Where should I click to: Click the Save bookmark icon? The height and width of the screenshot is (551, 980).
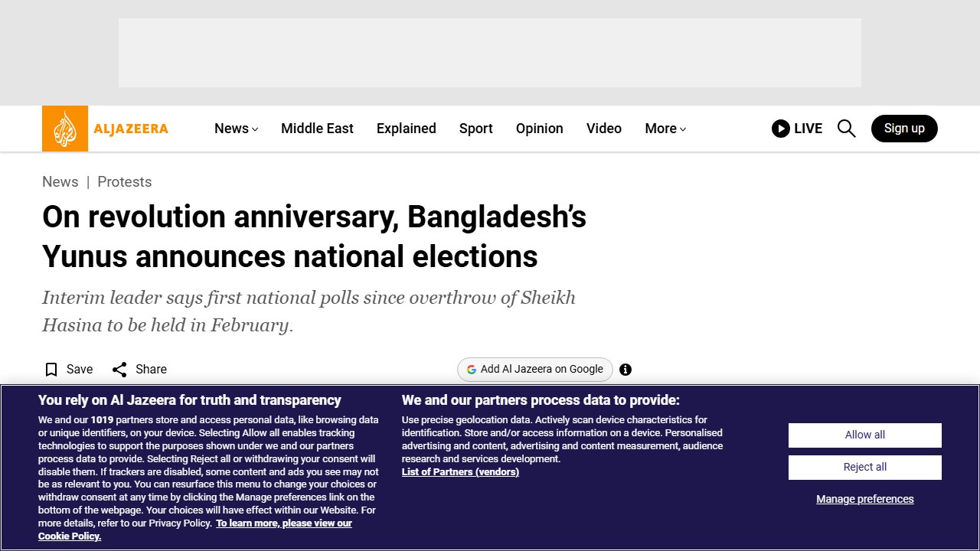click(51, 370)
